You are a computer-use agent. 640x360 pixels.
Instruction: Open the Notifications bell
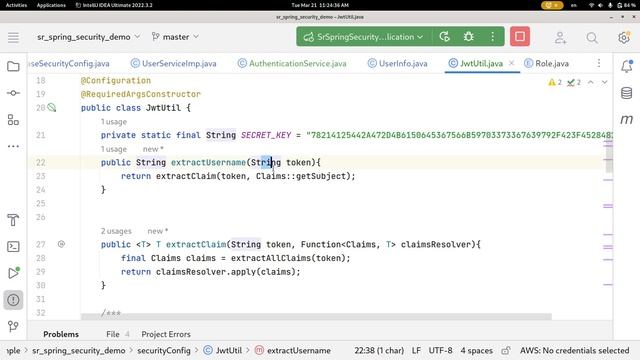[x=627, y=66]
